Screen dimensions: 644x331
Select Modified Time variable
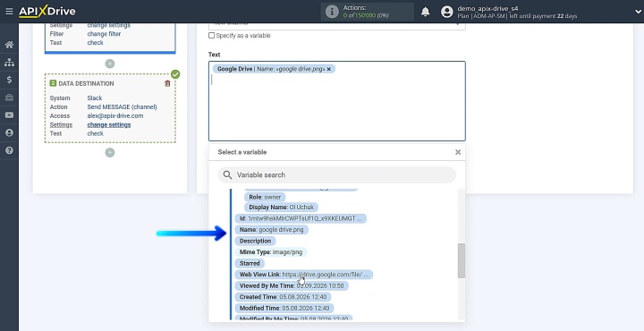[x=284, y=308]
